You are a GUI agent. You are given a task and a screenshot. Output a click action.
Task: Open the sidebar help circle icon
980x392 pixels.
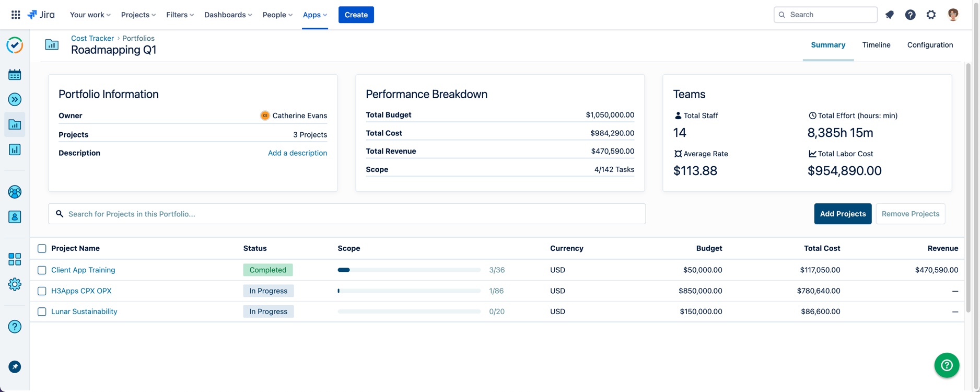(x=15, y=327)
